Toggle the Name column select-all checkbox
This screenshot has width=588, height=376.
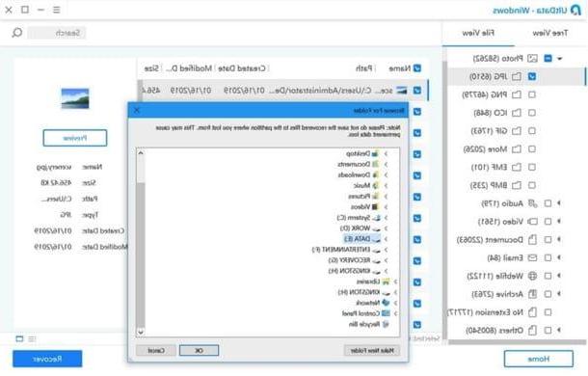(x=417, y=68)
